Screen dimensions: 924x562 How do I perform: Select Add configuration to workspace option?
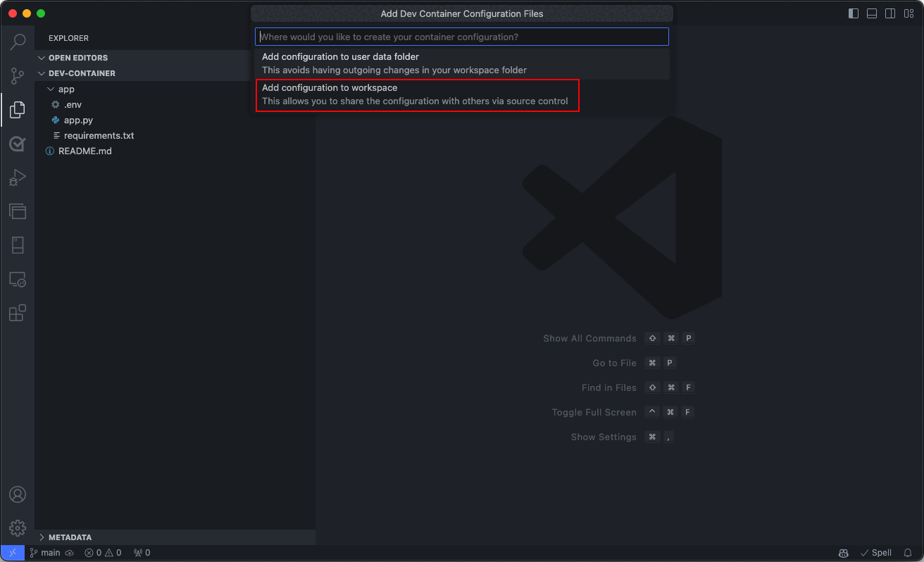[418, 94]
